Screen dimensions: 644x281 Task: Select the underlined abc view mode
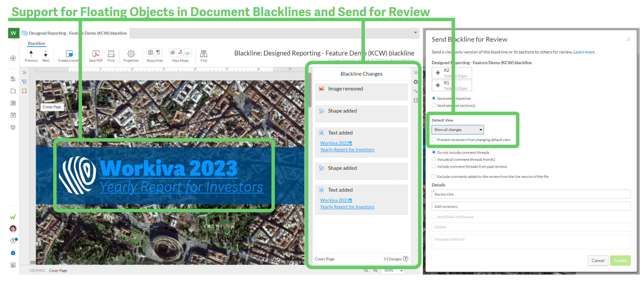pyautogui.click(x=188, y=52)
